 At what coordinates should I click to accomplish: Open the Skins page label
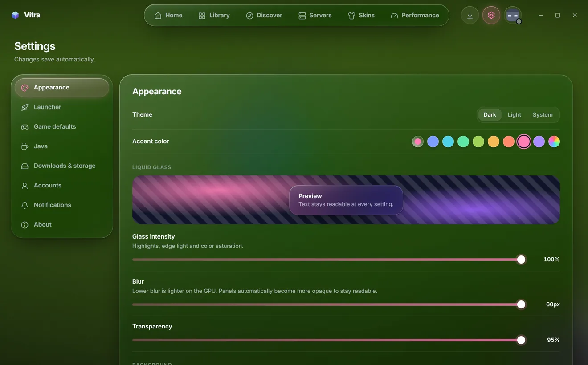tap(367, 15)
